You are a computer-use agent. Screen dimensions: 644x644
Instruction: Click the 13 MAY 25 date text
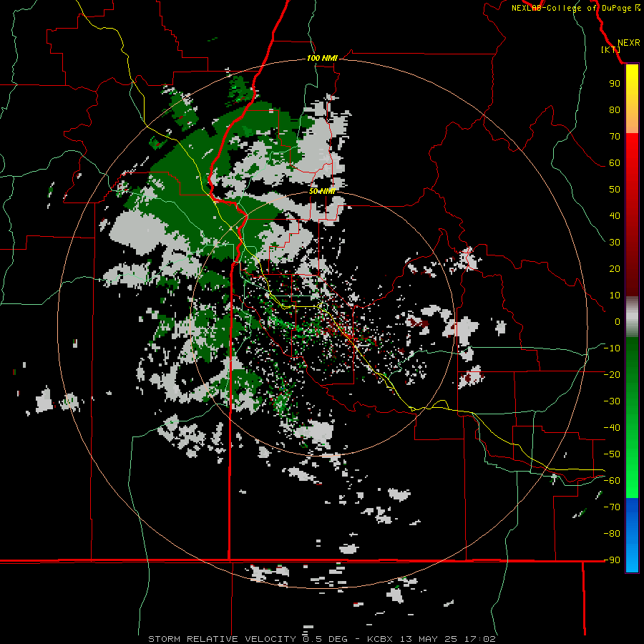[x=429, y=639]
